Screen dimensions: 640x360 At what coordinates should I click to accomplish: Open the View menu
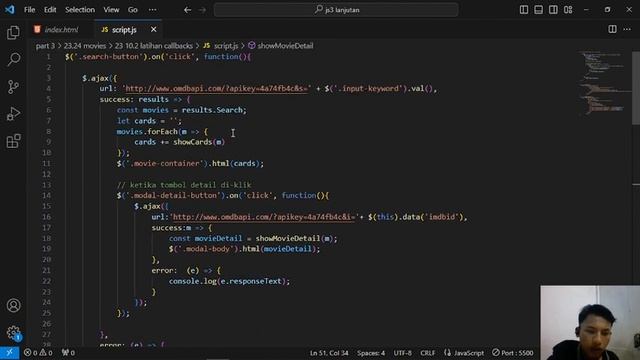click(x=111, y=10)
